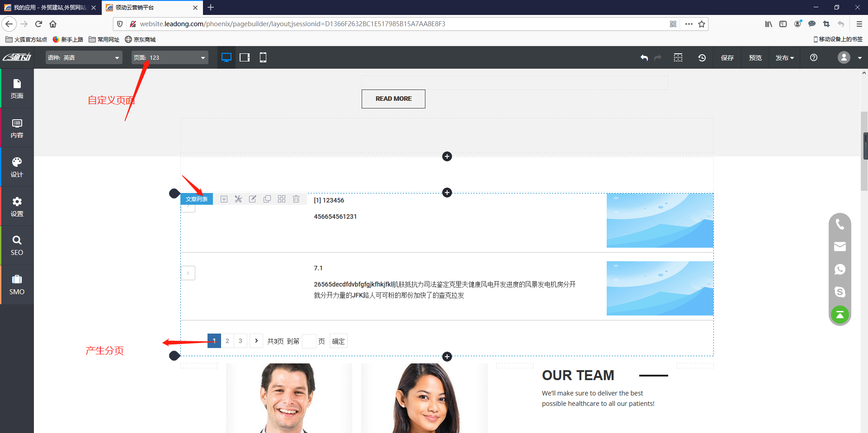Click the 保存 save button
This screenshot has width=868, height=433.
(x=727, y=58)
